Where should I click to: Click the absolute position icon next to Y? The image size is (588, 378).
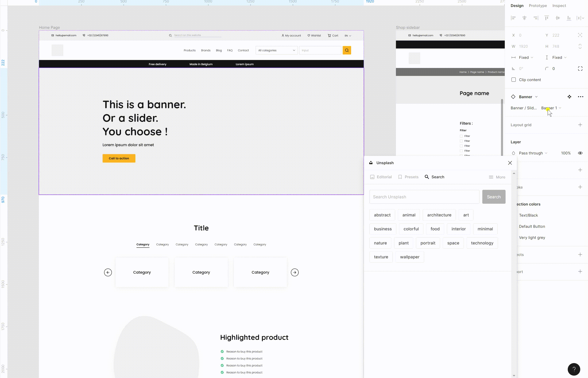(580, 35)
